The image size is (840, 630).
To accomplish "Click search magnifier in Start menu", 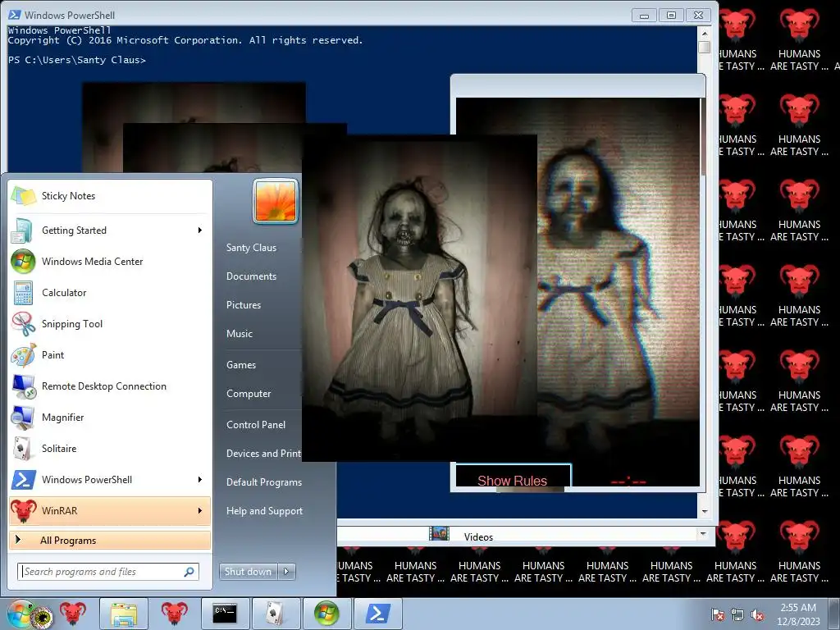I will pos(189,572).
